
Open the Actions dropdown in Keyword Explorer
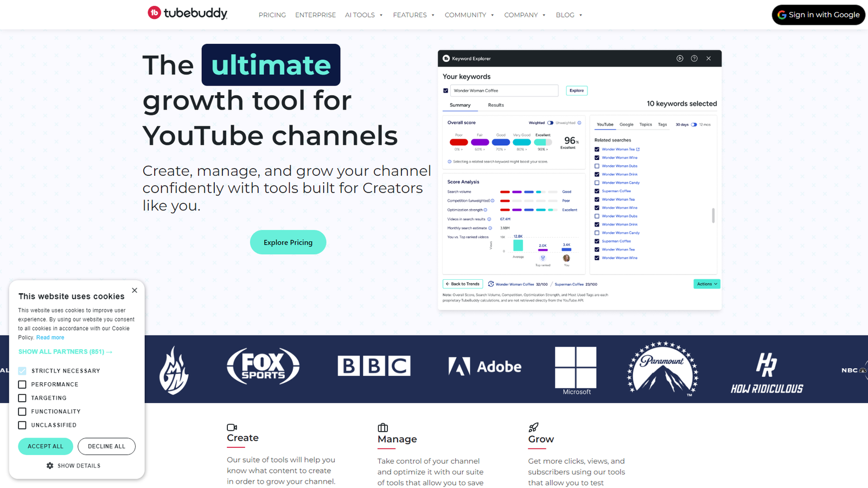tap(707, 284)
